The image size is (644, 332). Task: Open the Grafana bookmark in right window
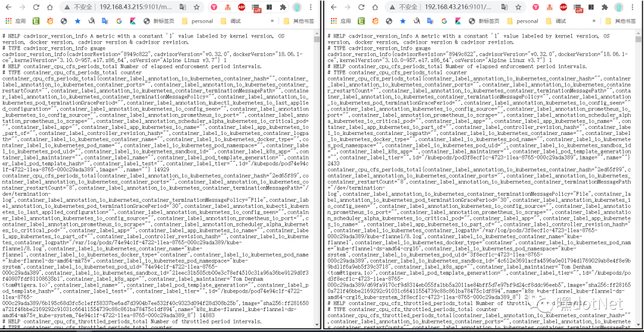pyautogui.click(x=375, y=21)
